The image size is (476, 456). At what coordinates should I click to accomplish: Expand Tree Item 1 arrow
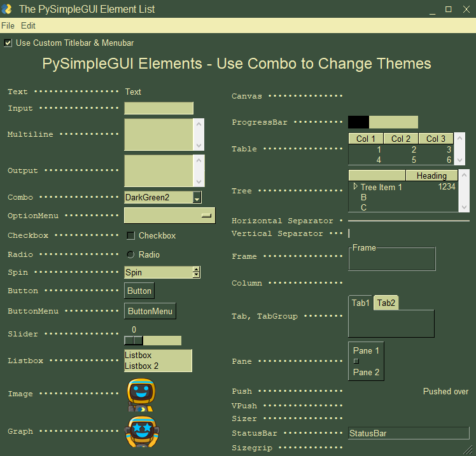356,186
